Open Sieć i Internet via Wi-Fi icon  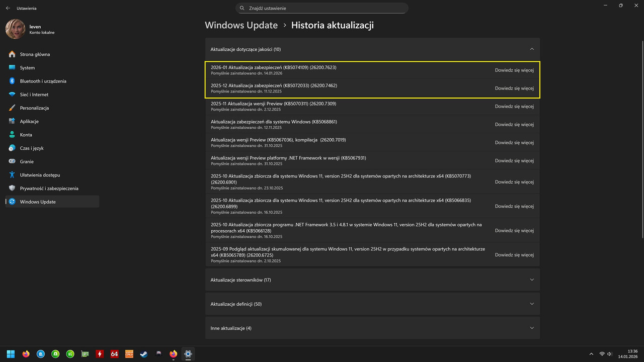click(x=12, y=95)
